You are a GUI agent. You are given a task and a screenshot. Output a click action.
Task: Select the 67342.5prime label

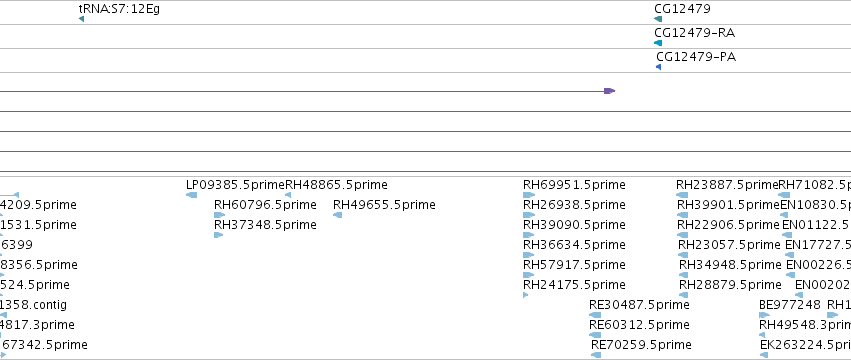click(45, 345)
